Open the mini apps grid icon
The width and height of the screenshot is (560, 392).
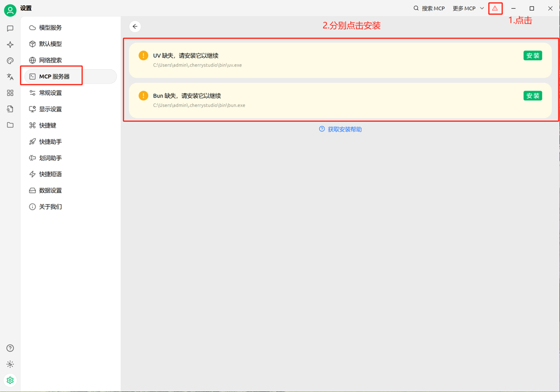[10, 93]
